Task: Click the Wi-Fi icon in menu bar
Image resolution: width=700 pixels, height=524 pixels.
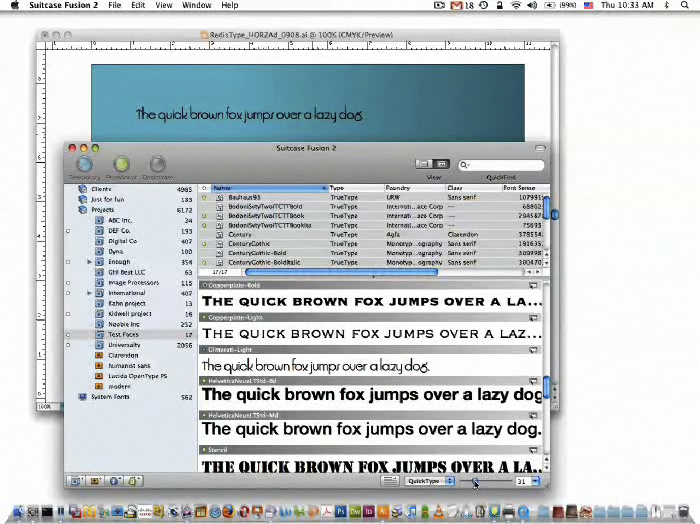Action: point(516,5)
